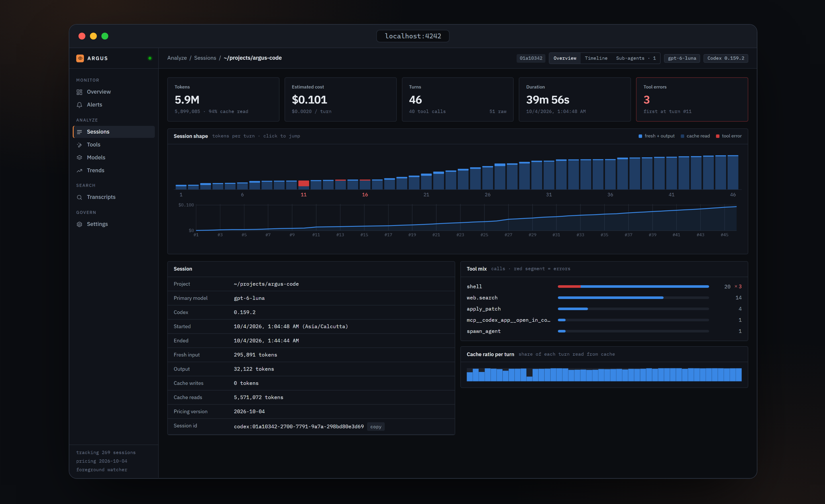Click the Settings gear icon
825x504 pixels.
pos(79,224)
